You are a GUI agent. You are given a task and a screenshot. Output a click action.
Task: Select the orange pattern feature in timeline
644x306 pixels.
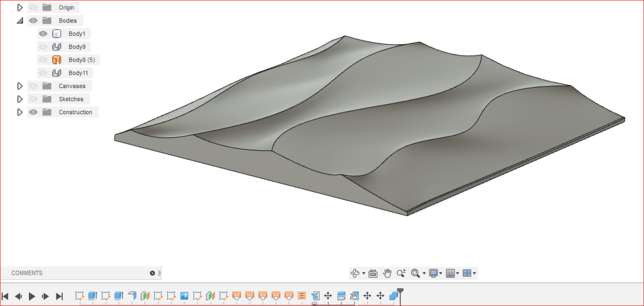[x=301, y=296]
